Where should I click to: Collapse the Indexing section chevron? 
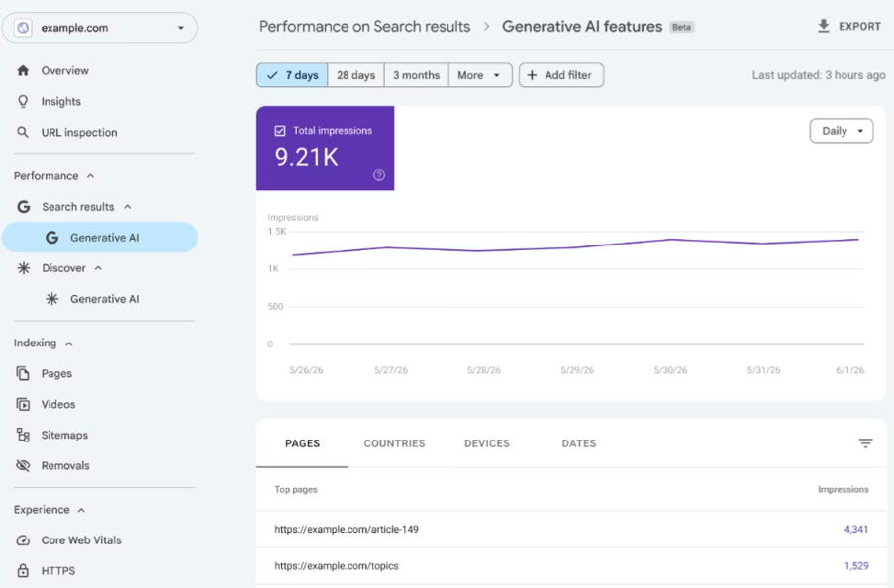(x=69, y=343)
